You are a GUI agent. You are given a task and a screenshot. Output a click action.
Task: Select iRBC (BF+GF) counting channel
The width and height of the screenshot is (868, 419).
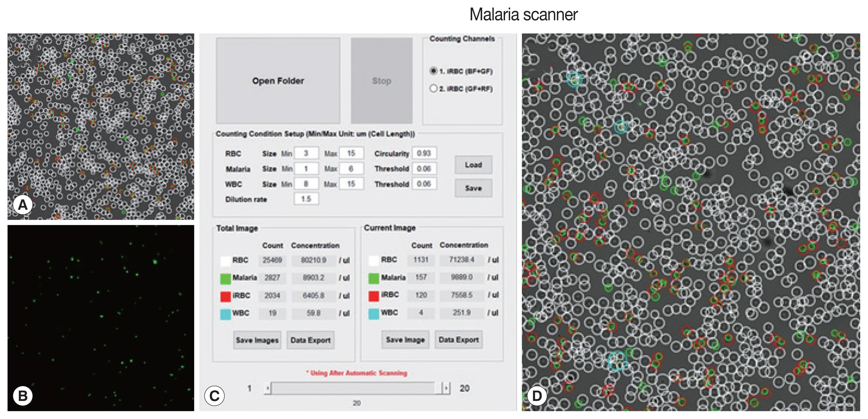[433, 71]
